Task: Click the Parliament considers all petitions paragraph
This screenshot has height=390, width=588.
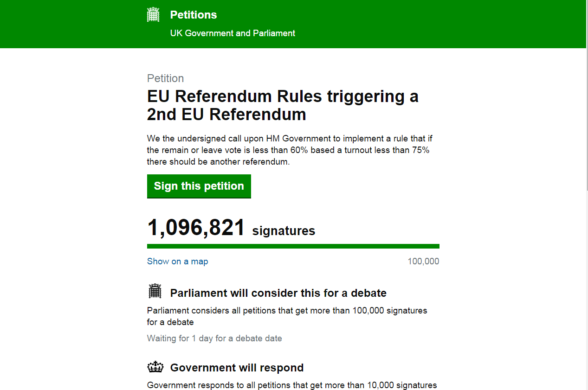Action: [287, 316]
